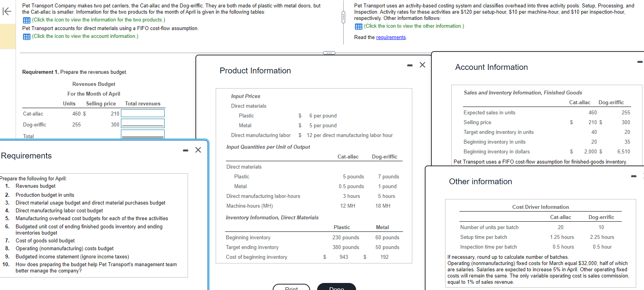Click '192' metal beginning inventory cost
This screenshot has width=644, height=290.
point(385,257)
